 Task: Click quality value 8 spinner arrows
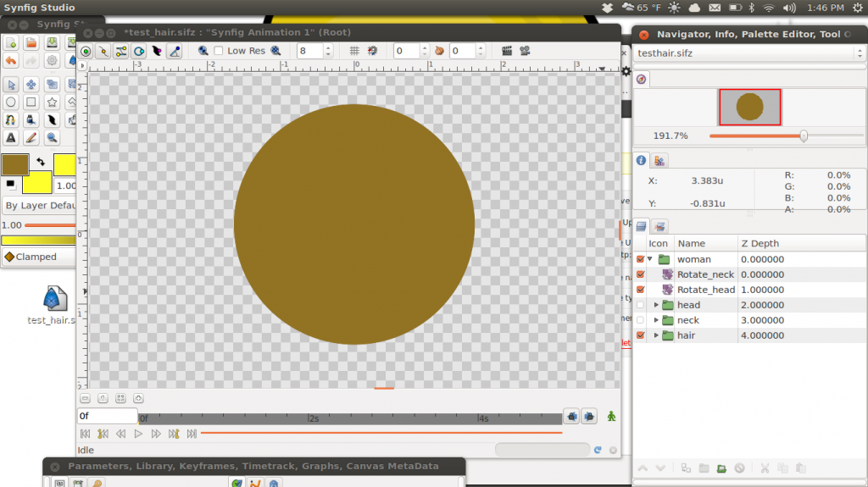(x=328, y=51)
